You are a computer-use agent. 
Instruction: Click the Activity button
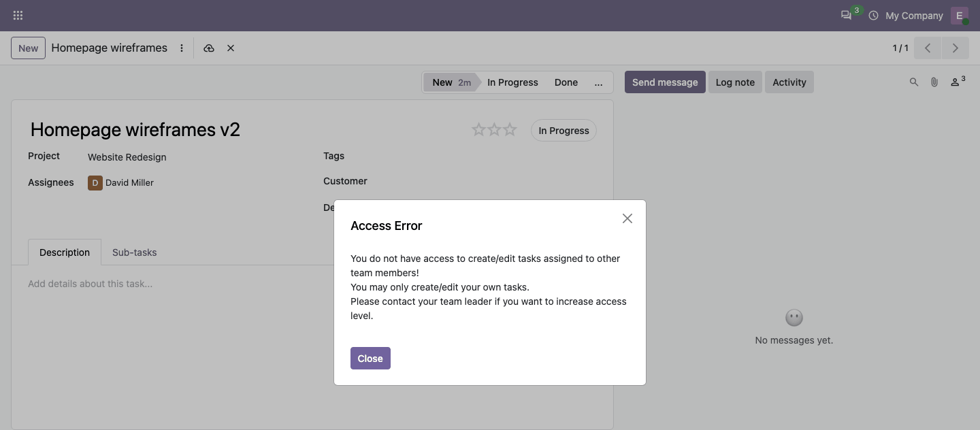point(789,82)
